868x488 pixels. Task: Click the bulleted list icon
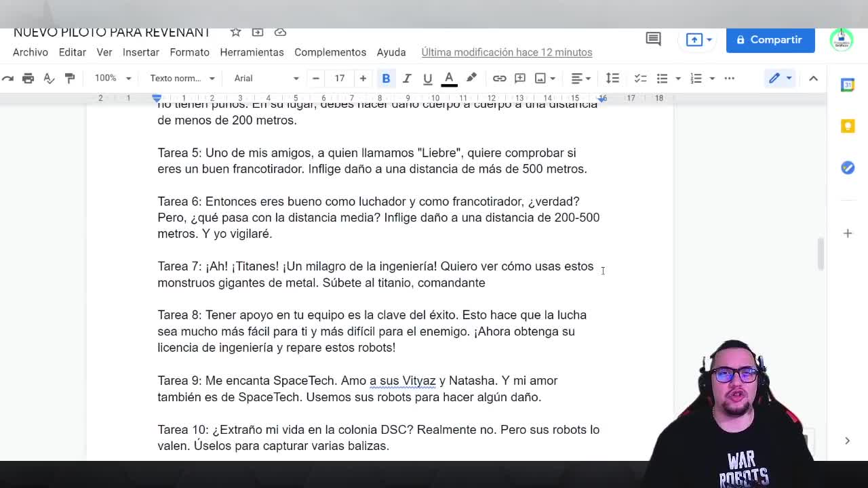(x=663, y=79)
